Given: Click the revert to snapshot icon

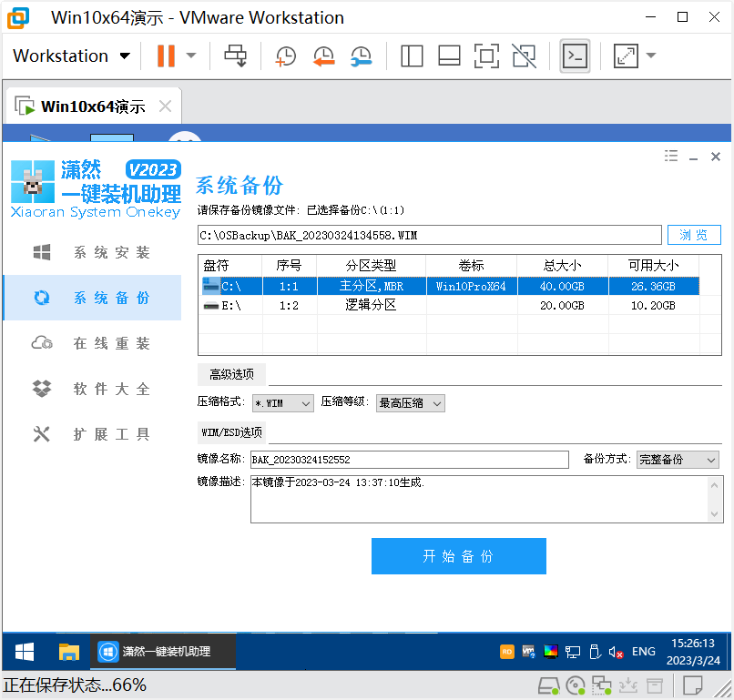Looking at the screenshot, I should coord(323,56).
